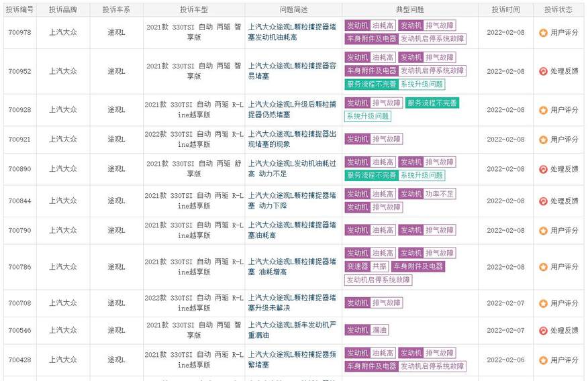Click the red 处理反馈 icon for complaint 700952
Image resolution: width=588 pixels, height=381 pixels.
543,71
